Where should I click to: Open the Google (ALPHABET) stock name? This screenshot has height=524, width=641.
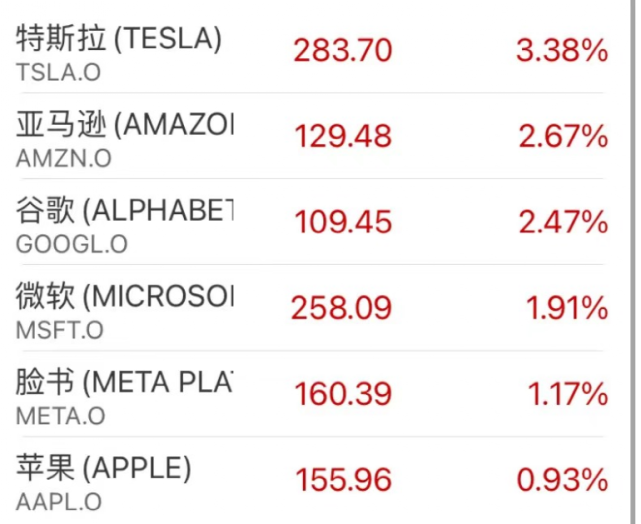tap(125, 211)
